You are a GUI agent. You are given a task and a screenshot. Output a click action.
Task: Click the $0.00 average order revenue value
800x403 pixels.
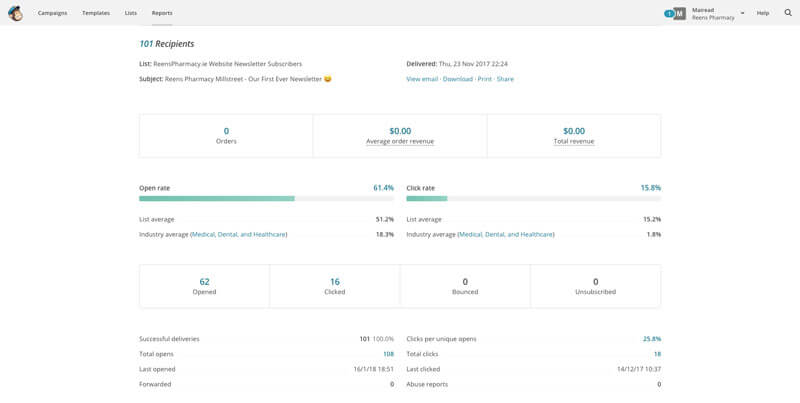click(x=400, y=131)
